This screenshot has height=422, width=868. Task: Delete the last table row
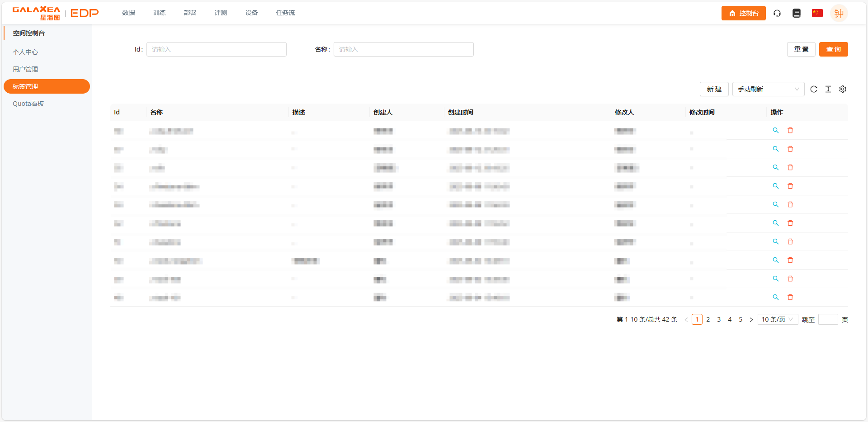coord(790,297)
